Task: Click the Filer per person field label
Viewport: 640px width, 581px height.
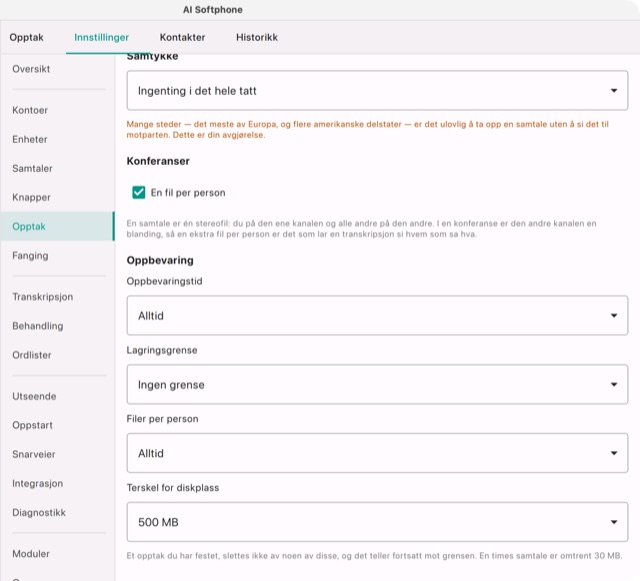Action: click(162, 419)
